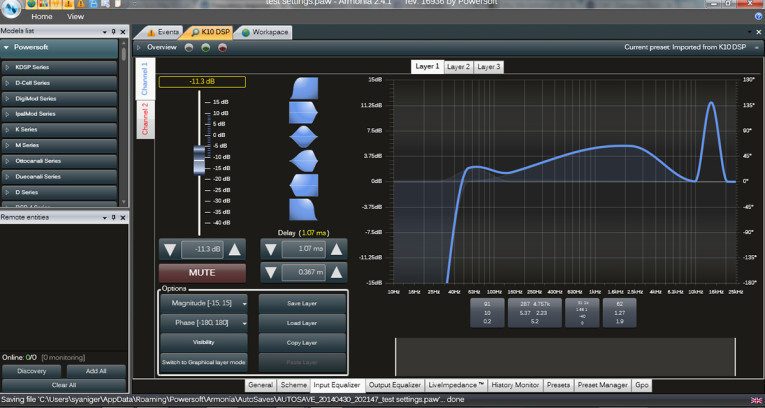Open the Magnitude [-15, 15] dropdown

[204, 304]
